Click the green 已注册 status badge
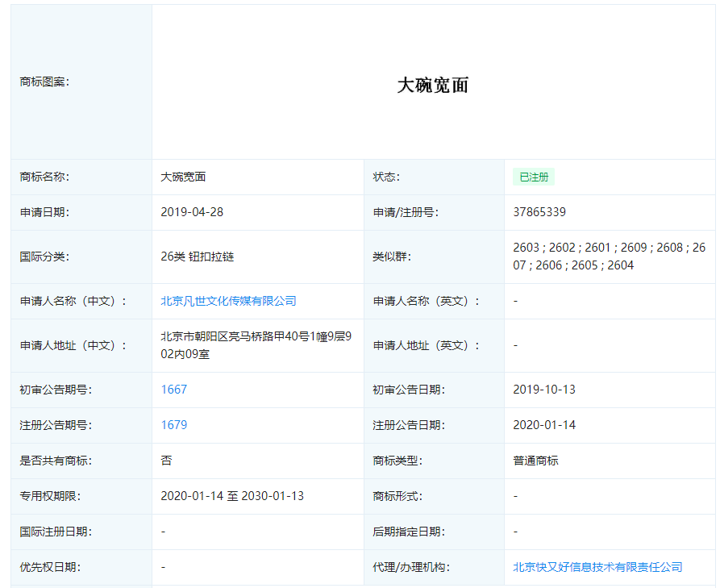Image resolution: width=720 pixels, height=588 pixels. point(533,177)
